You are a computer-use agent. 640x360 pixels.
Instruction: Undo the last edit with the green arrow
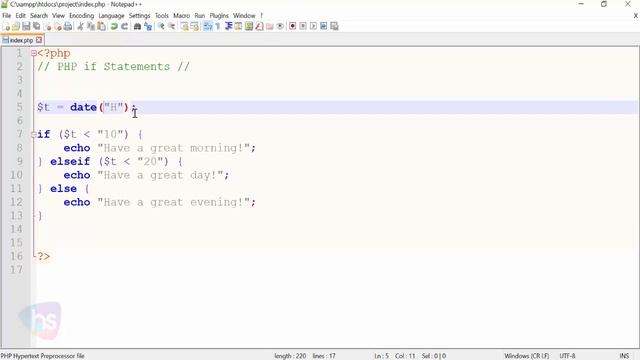(114, 27)
